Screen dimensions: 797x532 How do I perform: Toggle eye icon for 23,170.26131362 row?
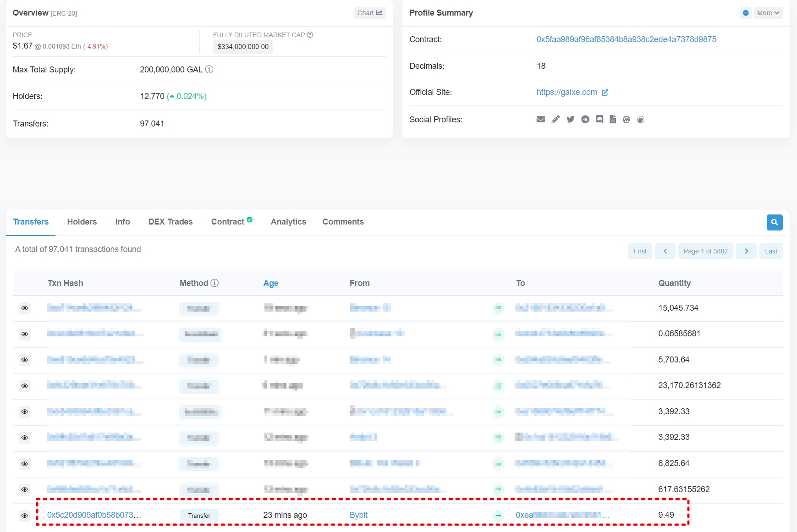25,386
